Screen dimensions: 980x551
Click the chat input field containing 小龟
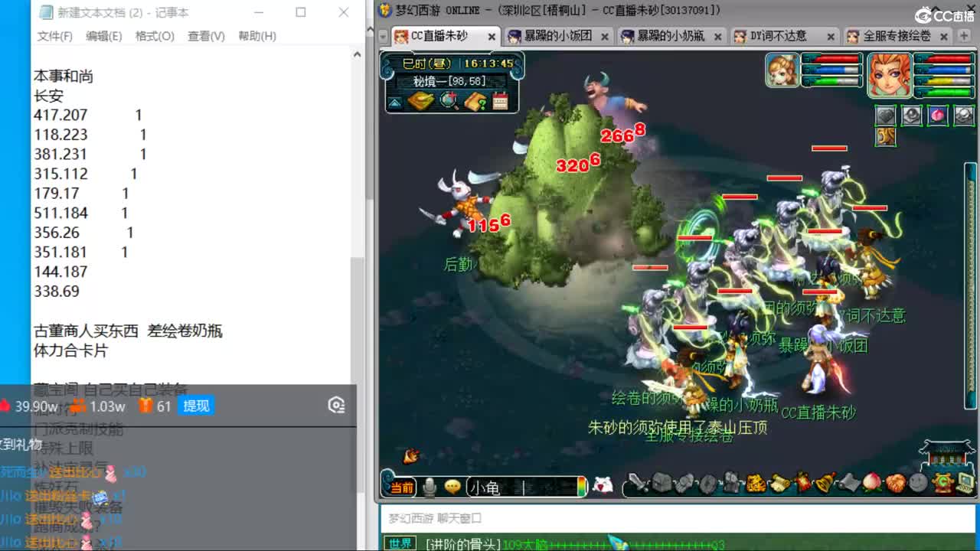(522, 487)
